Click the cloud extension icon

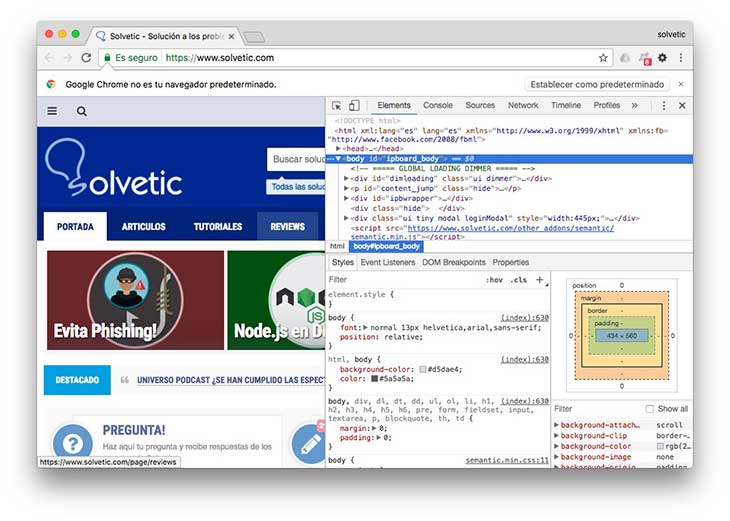pos(625,58)
